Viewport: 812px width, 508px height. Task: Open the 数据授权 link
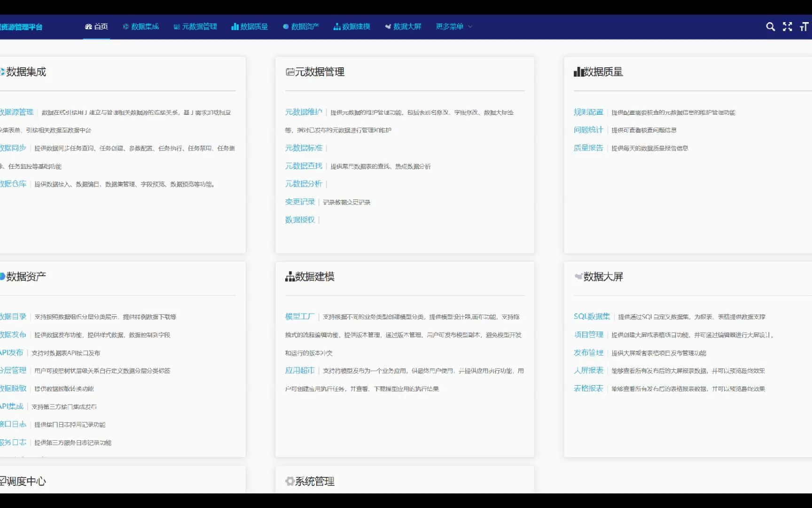point(300,220)
